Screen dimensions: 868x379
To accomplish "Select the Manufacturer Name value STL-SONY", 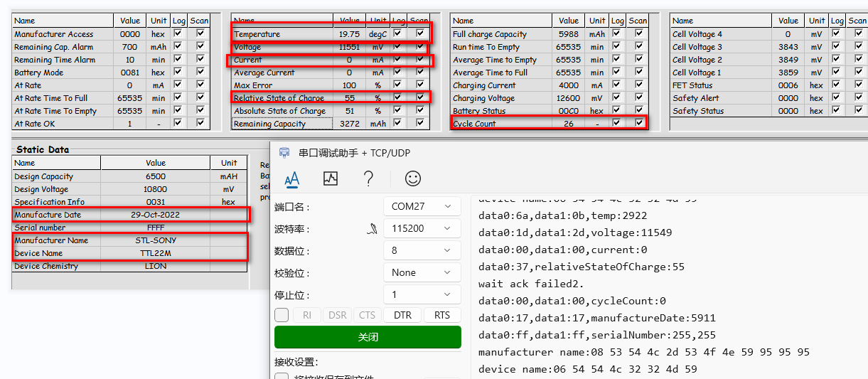I will (156, 240).
